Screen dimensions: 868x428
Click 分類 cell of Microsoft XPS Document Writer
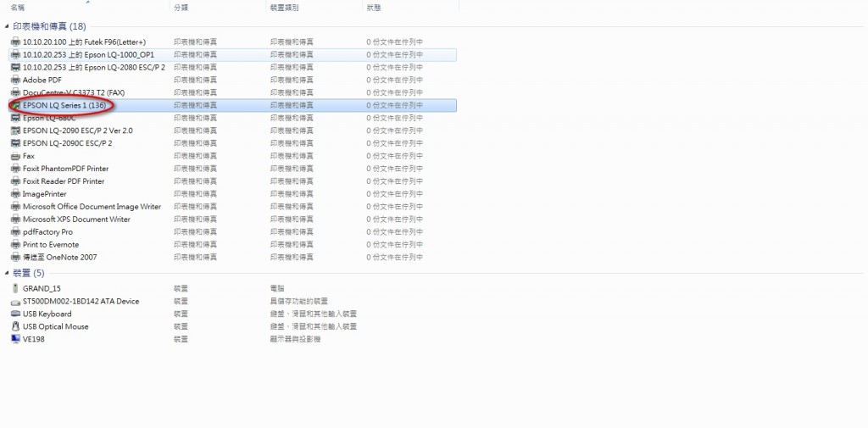tap(196, 220)
